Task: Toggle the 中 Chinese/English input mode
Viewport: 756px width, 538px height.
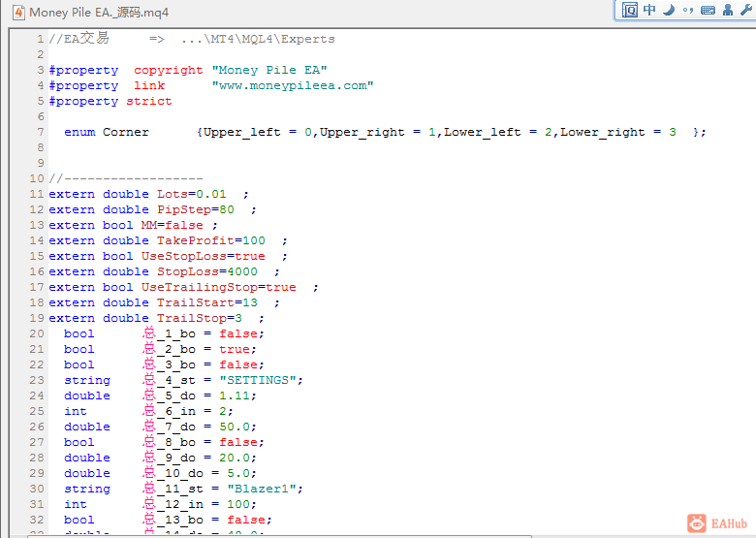Action: point(649,10)
